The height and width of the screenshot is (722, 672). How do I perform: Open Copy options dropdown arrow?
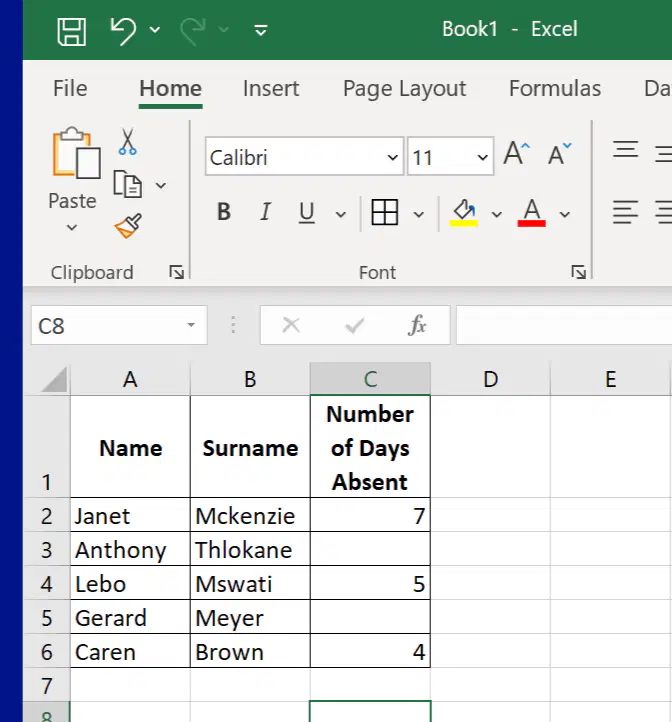161,186
